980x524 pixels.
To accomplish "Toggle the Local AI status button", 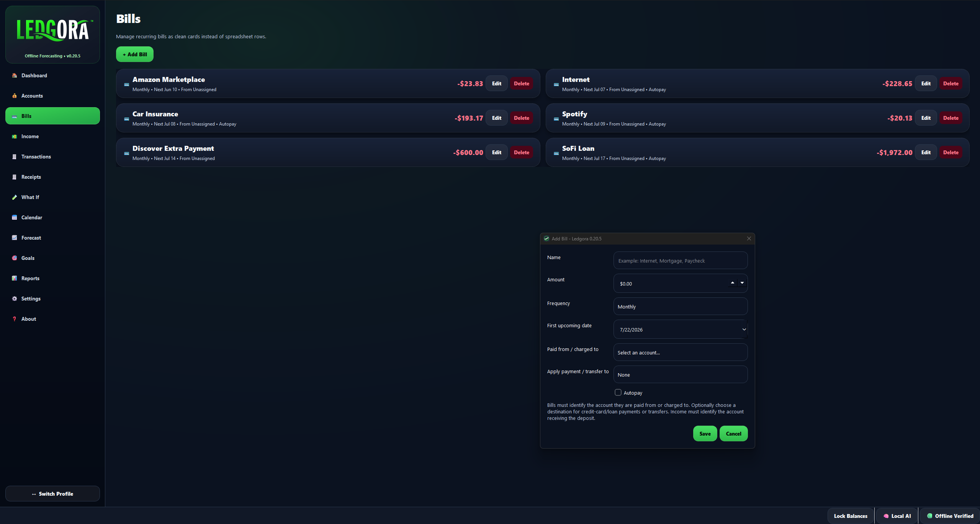I will (897, 516).
